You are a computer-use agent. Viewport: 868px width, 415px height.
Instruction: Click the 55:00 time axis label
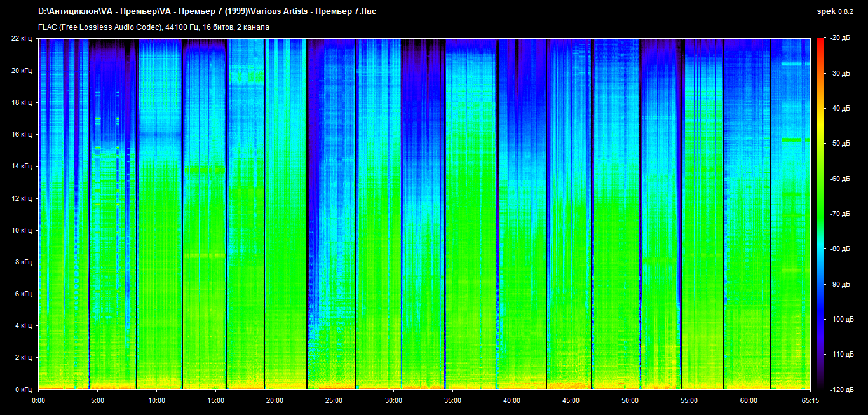pos(689,400)
